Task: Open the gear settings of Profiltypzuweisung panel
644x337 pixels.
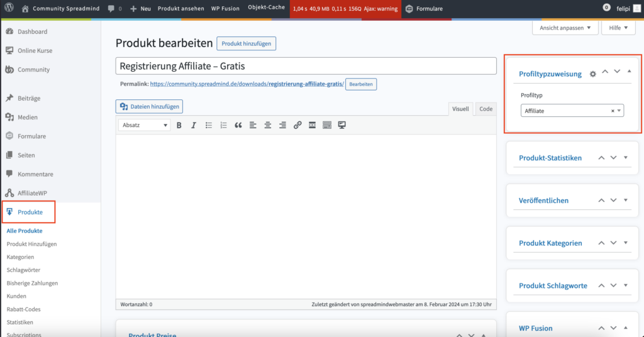Action: pos(592,74)
